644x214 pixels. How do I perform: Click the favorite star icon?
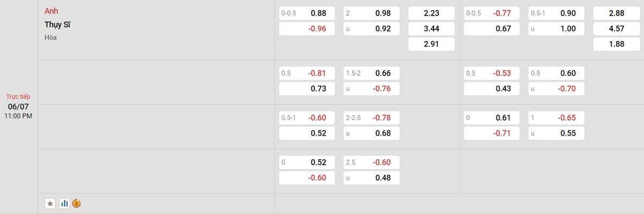[50, 203]
